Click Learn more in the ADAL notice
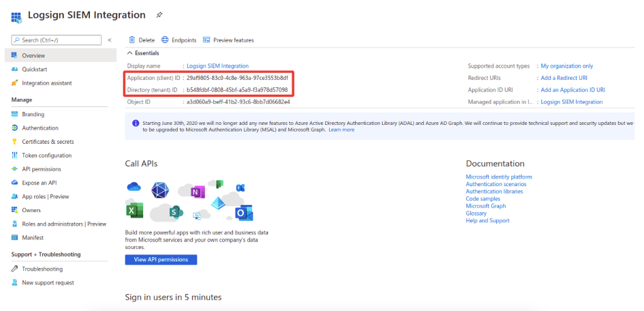This screenshot has height=311, width=644. pyautogui.click(x=341, y=130)
